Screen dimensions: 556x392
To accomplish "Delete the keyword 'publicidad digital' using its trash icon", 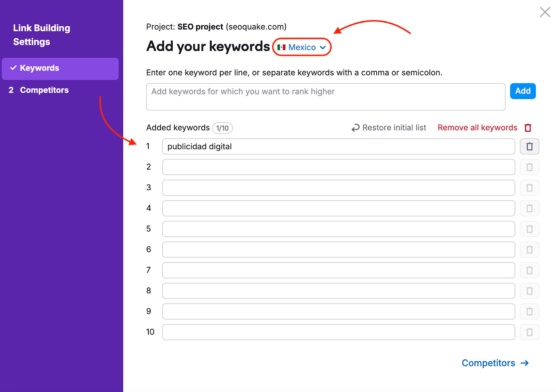I will [529, 146].
